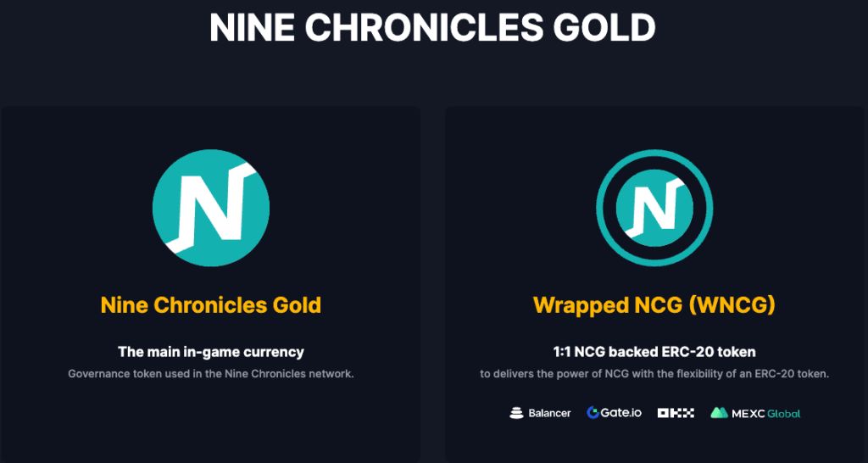This screenshot has height=463, width=868.
Task: Click the MEXC green mountain icon
Action: pyautogui.click(x=719, y=413)
